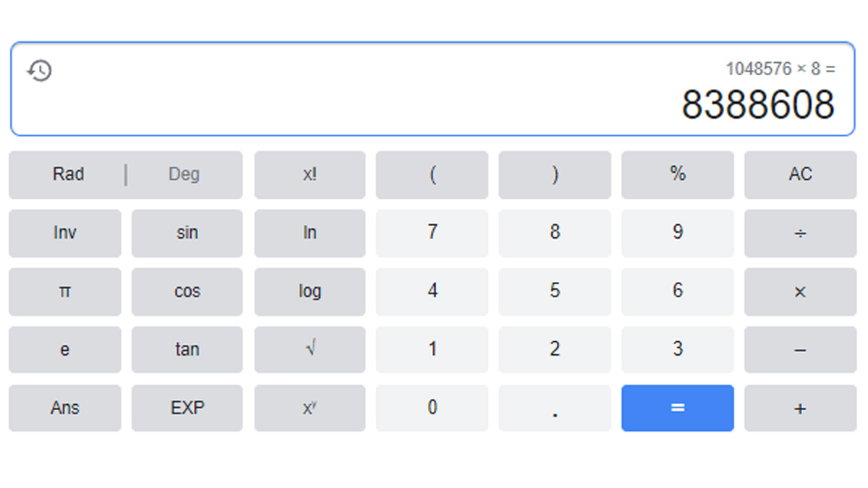This screenshot has height=488, width=868.
Task: Clear everything with the AC key
Action: [800, 174]
